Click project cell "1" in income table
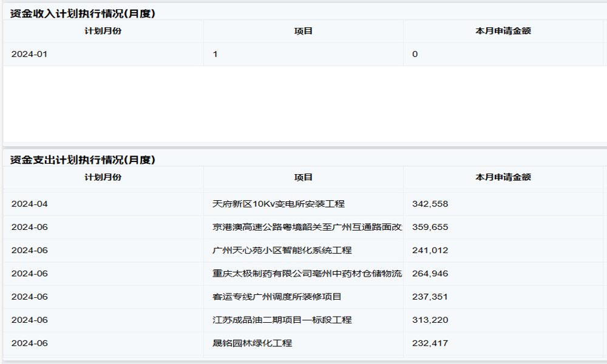Viewport: 607px width, 364px height. pyautogui.click(x=215, y=54)
